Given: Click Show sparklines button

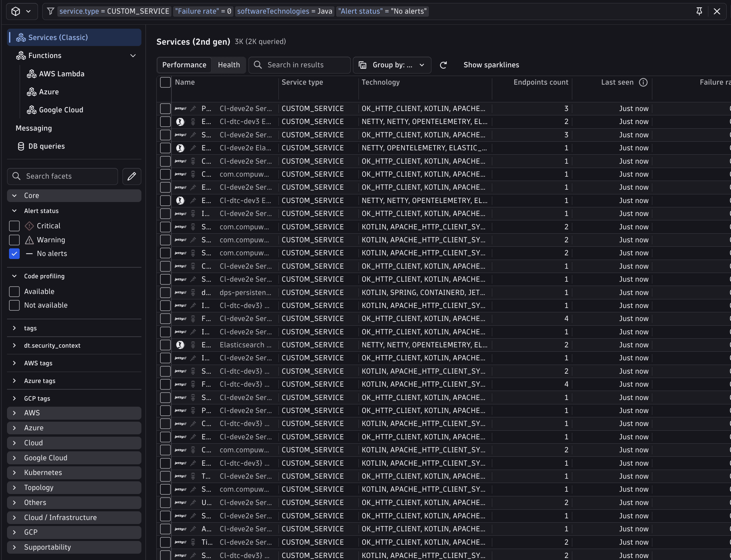Looking at the screenshot, I should coord(491,65).
